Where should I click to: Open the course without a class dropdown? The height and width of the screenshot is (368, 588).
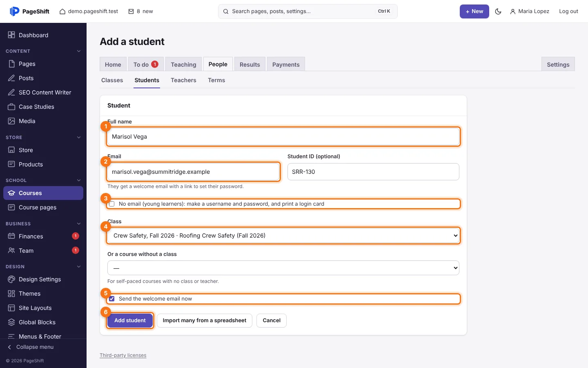(283, 268)
